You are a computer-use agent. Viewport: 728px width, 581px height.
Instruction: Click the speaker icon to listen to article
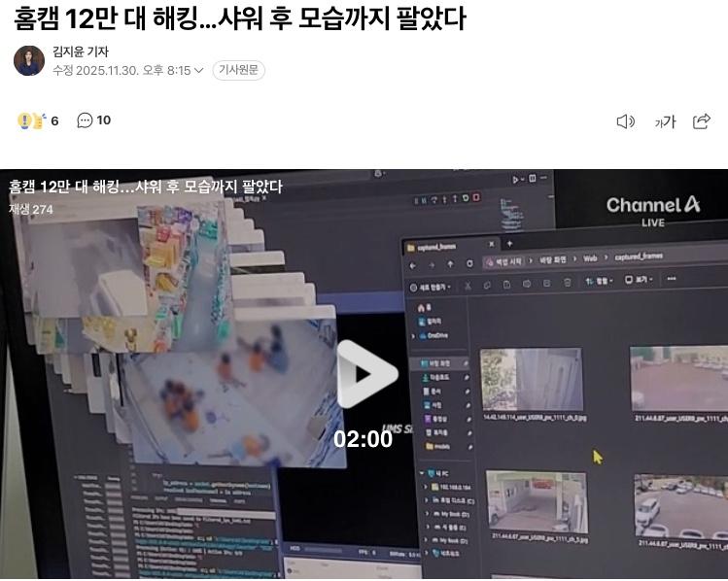pos(625,121)
